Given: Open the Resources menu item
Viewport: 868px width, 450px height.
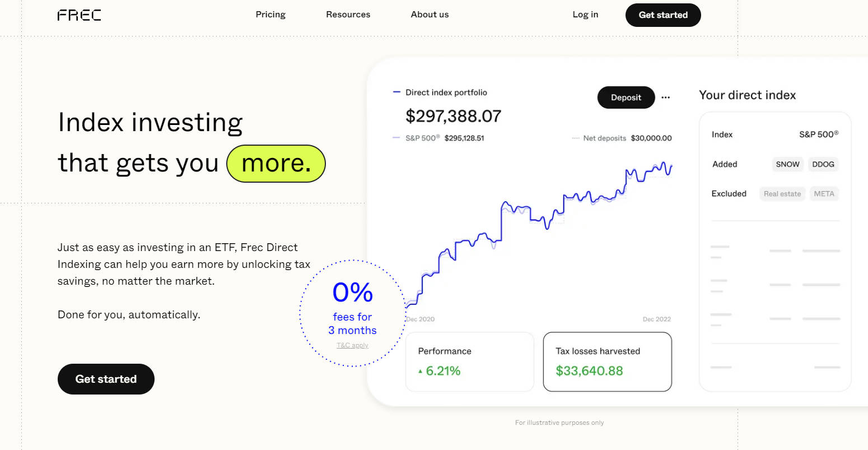Looking at the screenshot, I should (348, 15).
